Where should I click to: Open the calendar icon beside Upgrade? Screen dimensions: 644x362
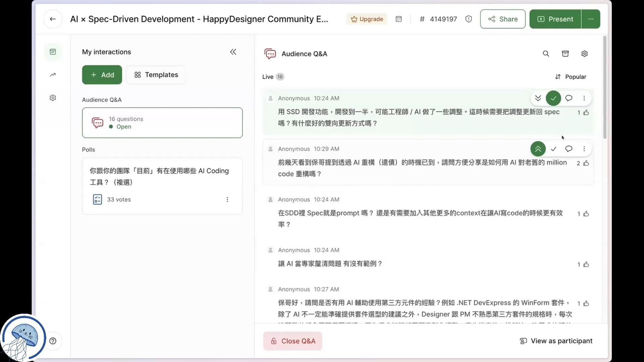[398, 19]
